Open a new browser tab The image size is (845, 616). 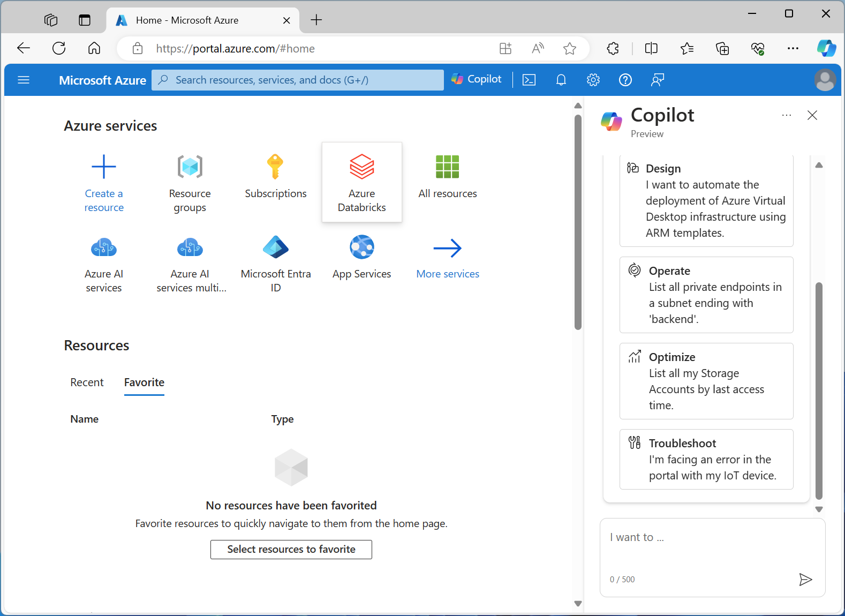click(316, 20)
